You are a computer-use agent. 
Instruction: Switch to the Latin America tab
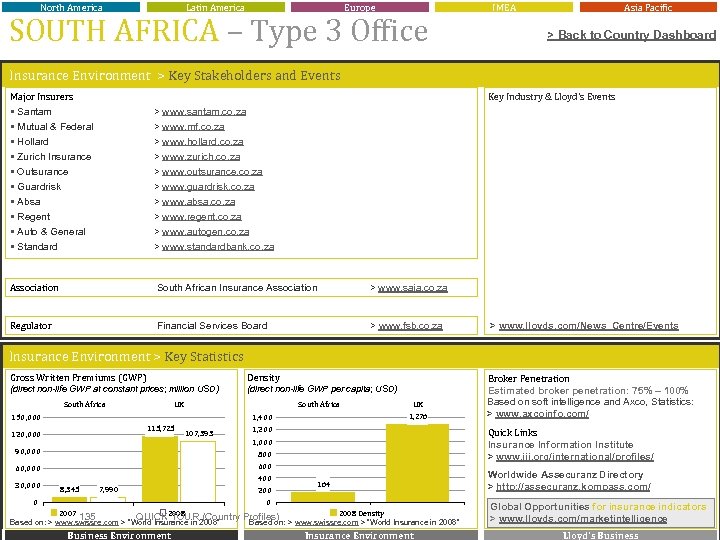(215, 7)
